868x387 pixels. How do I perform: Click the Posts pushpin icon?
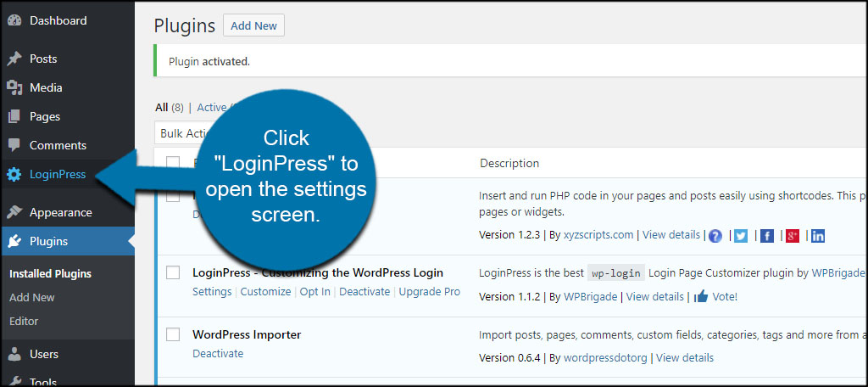click(x=14, y=59)
